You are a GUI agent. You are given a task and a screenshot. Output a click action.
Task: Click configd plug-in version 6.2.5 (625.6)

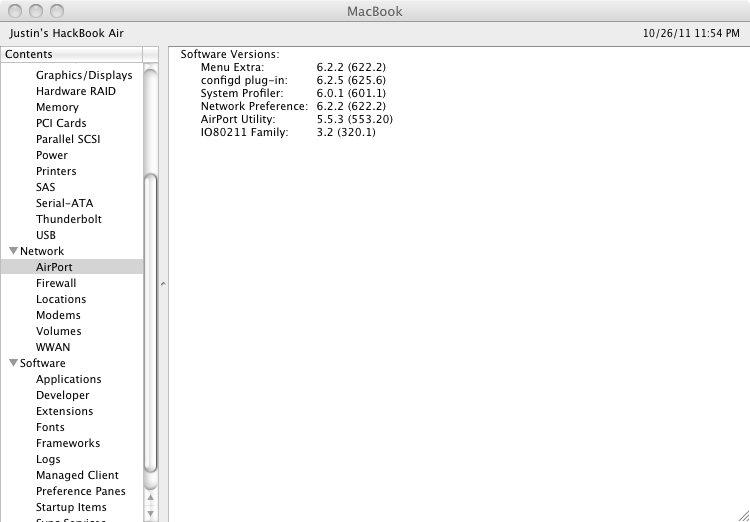351,80
